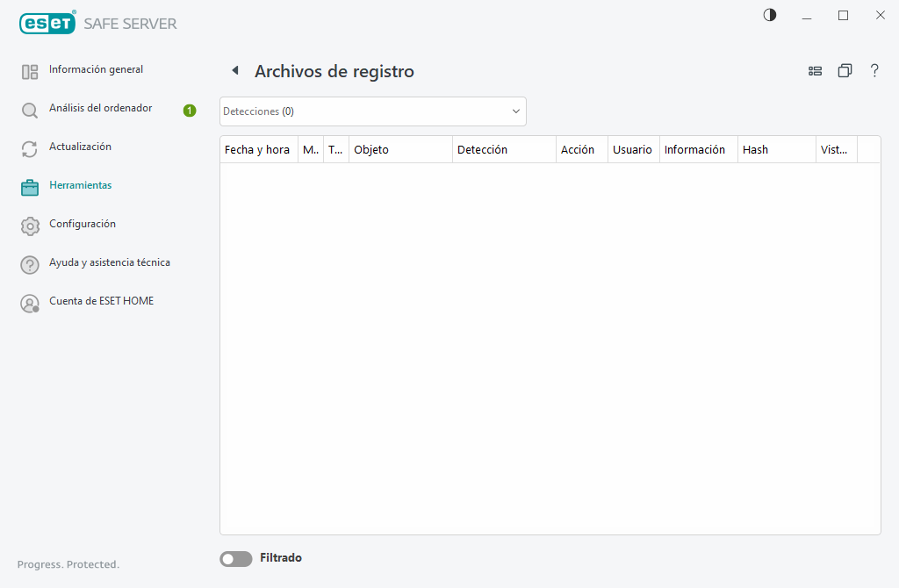Expand the dropdown chevron arrow
Image resolution: width=899 pixels, height=588 pixels.
pyautogui.click(x=515, y=111)
